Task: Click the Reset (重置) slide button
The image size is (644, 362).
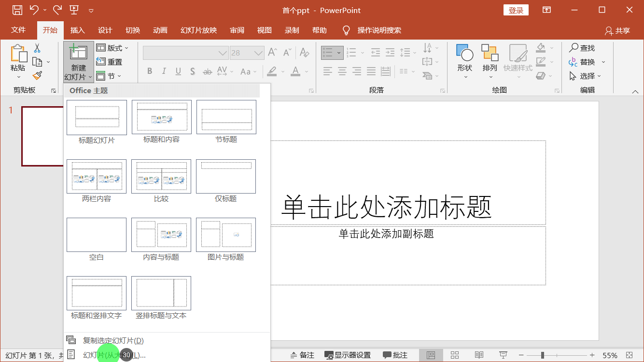Action: [x=110, y=62]
